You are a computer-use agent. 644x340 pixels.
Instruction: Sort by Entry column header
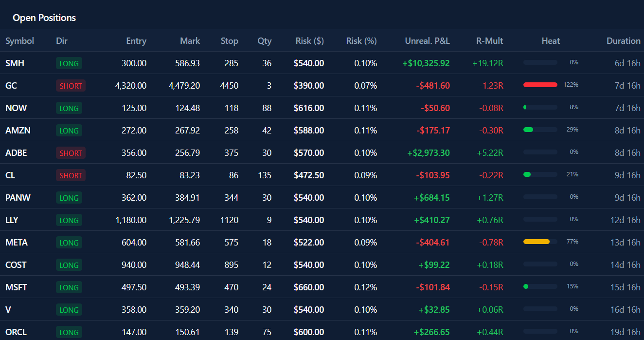click(136, 41)
